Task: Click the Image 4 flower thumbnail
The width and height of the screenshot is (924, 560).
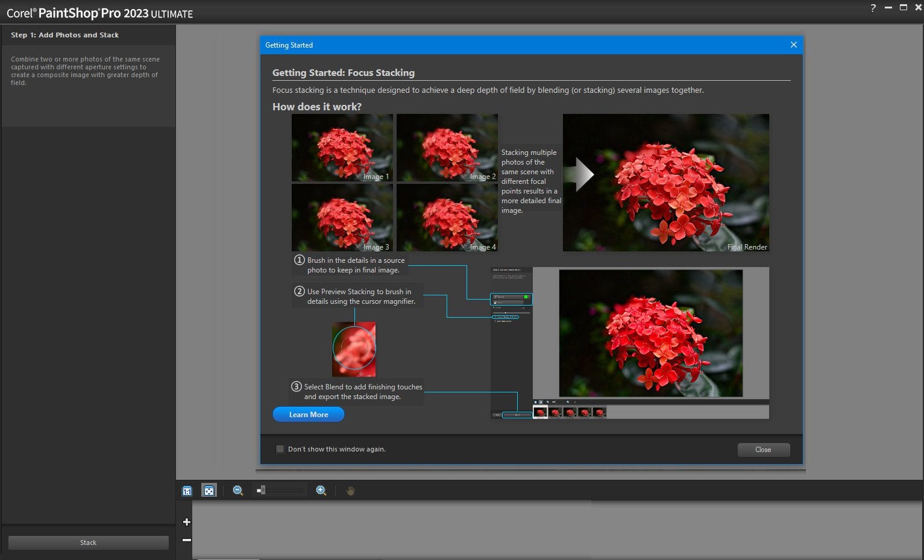Action: 447,217
